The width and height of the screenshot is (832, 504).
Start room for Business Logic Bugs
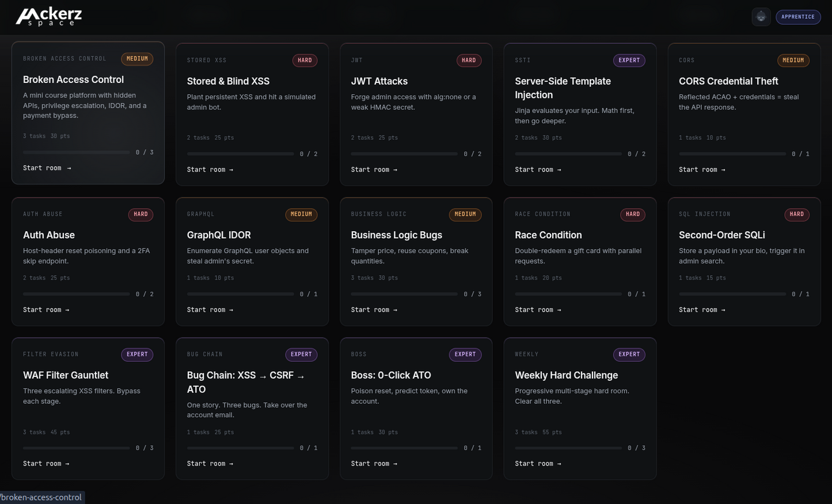[x=374, y=310]
